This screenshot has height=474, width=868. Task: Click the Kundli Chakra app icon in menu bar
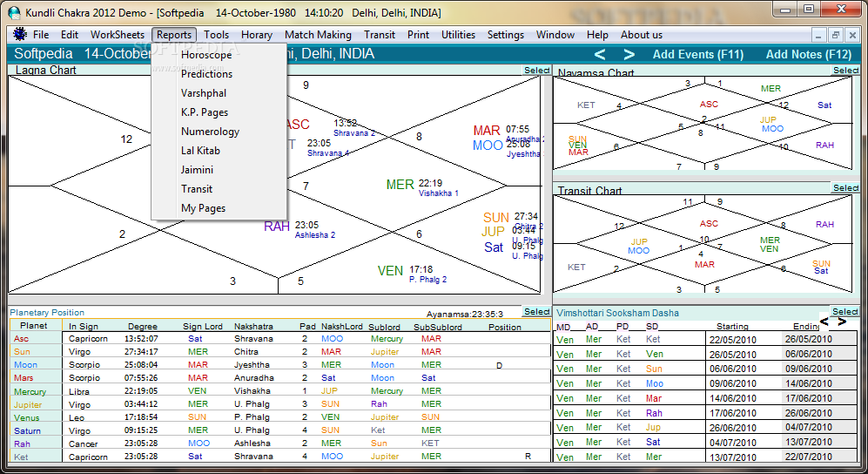click(x=20, y=34)
